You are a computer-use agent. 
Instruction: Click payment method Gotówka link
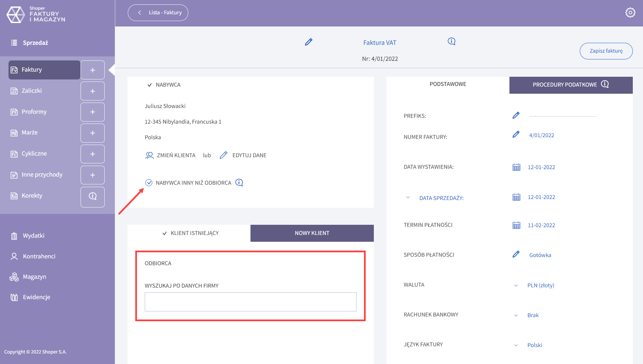click(540, 255)
